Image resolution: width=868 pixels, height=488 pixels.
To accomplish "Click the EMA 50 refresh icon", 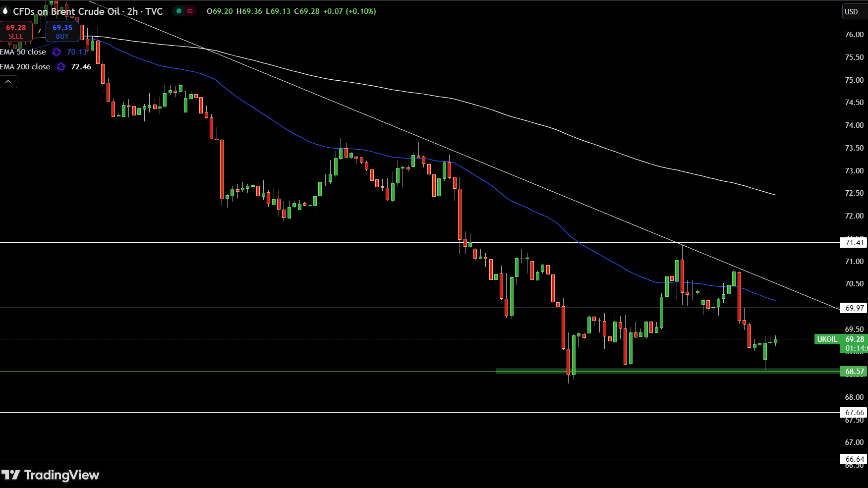I will click(x=57, y=52).
